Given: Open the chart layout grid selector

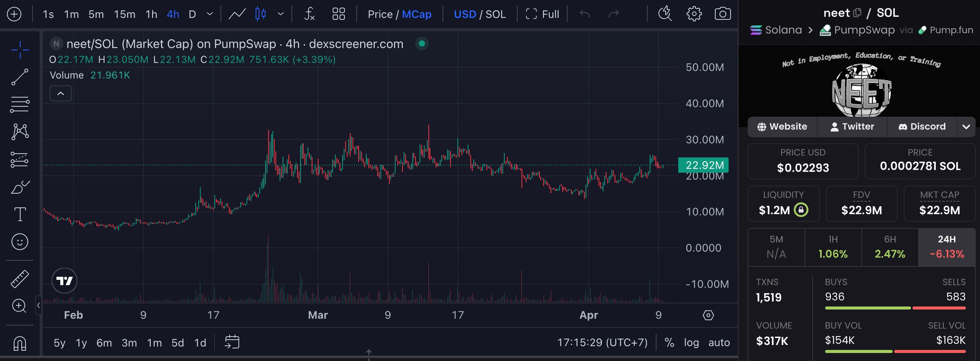Looking at the screenshot, I should click(x=339, y=14).
